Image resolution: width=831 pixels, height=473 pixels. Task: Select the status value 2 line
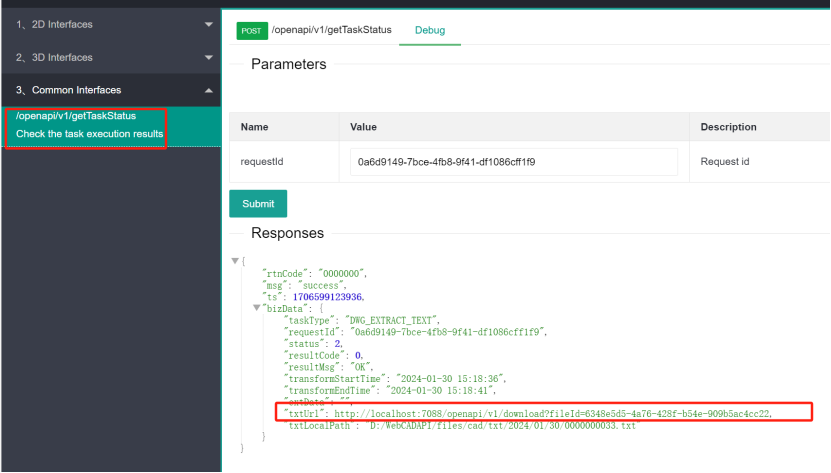point(314,344)
